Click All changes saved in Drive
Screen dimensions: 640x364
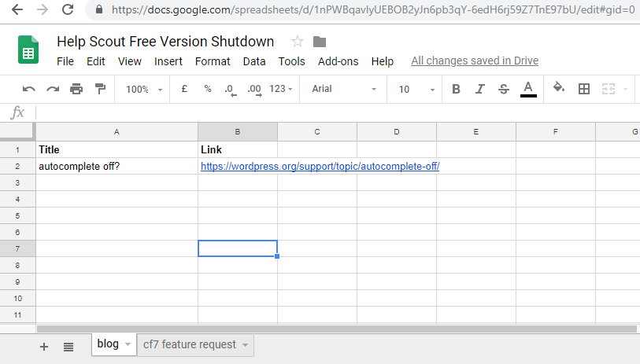click(475, 61)
